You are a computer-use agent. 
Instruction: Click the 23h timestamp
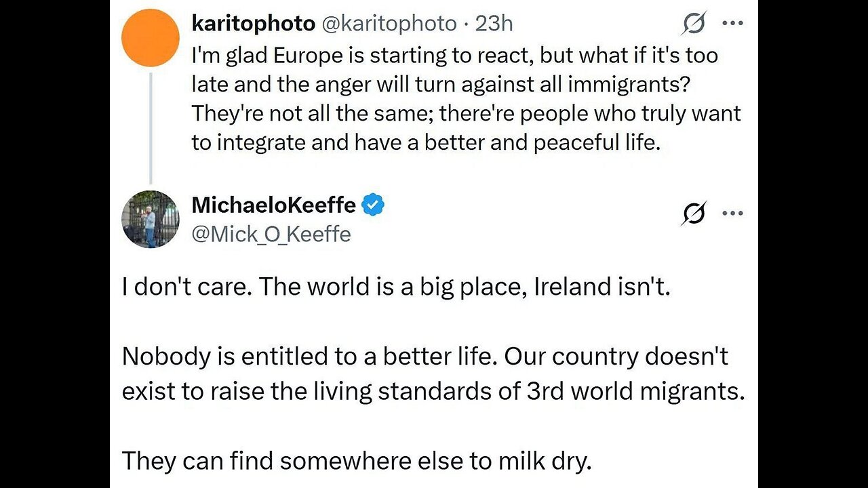[x=494, y=24]
